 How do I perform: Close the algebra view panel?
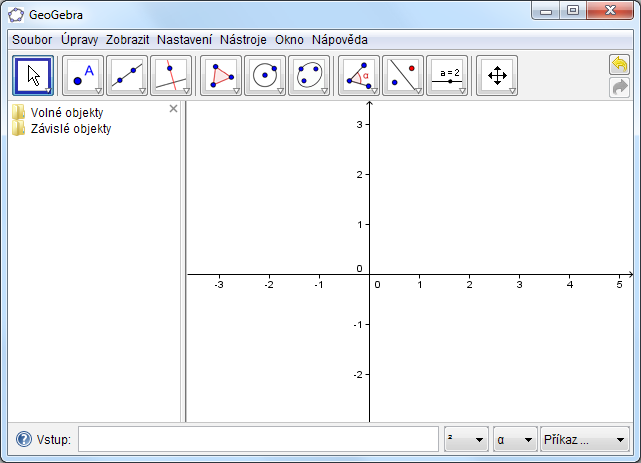coord(173,108)
